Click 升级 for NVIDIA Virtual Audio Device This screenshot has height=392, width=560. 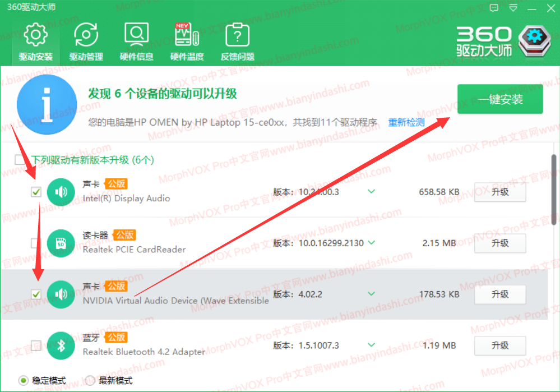pos(500,294)
